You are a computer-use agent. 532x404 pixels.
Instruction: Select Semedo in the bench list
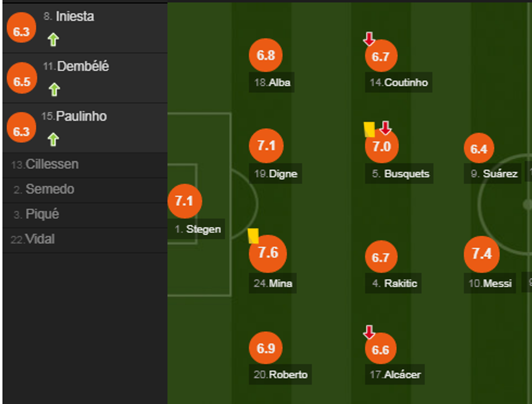tap(50, 189)
